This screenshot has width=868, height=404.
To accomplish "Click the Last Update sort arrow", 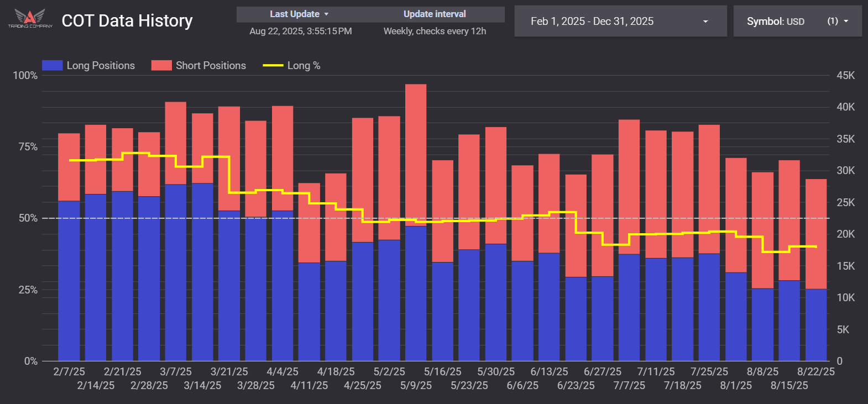I will (326, 14).
